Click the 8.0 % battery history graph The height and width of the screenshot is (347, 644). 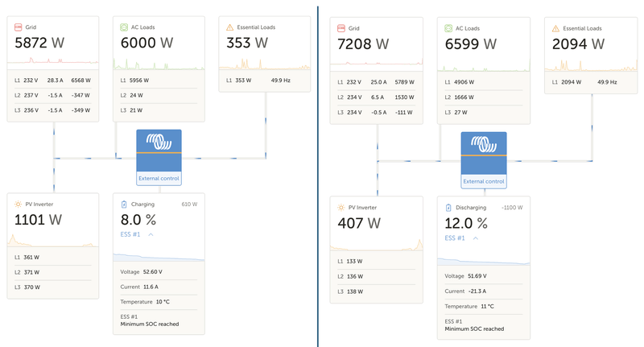[159, 257]
